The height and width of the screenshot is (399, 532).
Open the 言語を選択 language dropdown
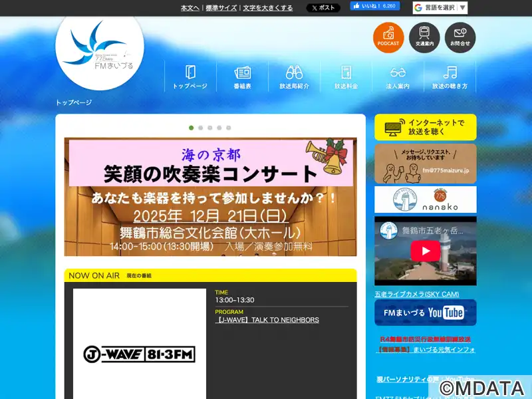pyautogui.click(x=440, y=8)
